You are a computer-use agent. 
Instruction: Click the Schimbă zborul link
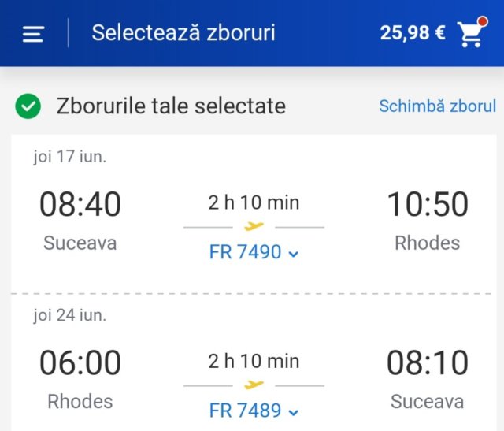437,106
